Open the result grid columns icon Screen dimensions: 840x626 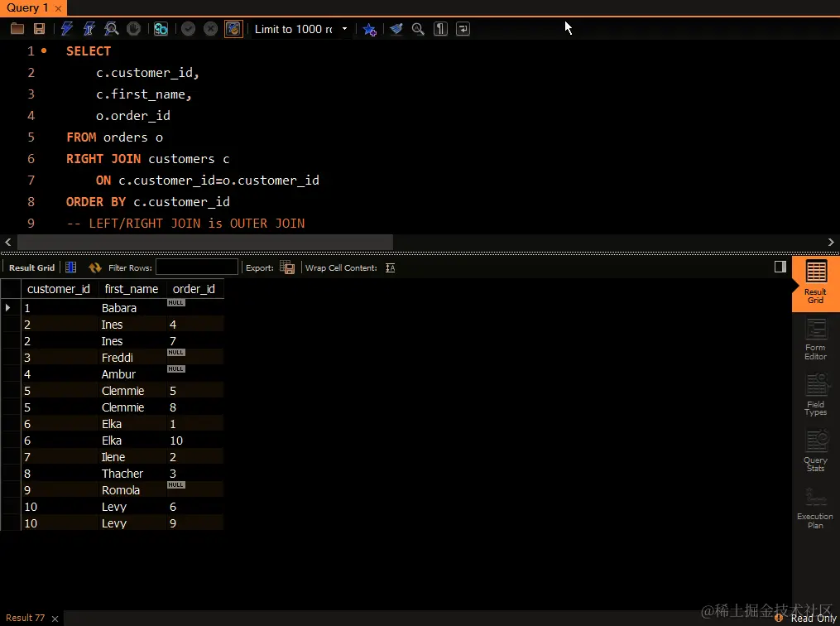(70, 267)
